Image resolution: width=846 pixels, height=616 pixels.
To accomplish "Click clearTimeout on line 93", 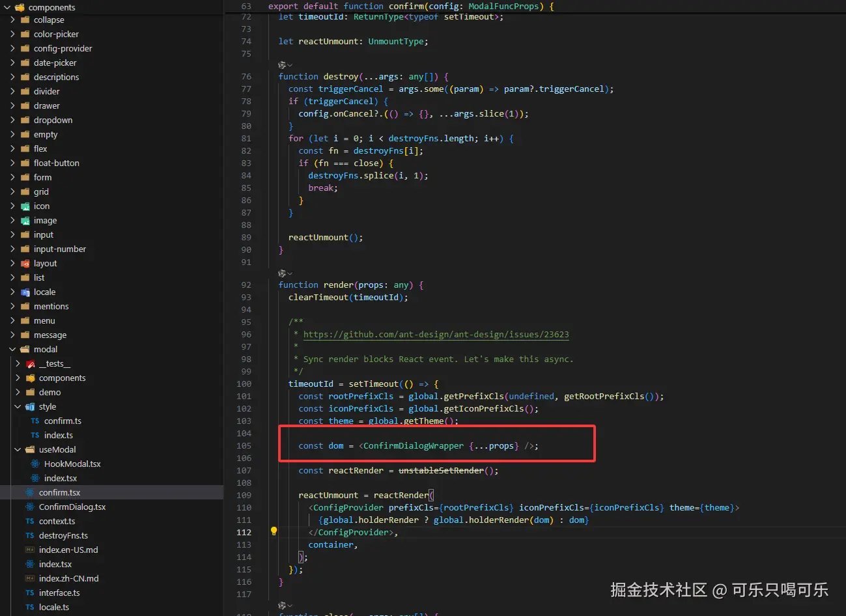I will 318,297.
